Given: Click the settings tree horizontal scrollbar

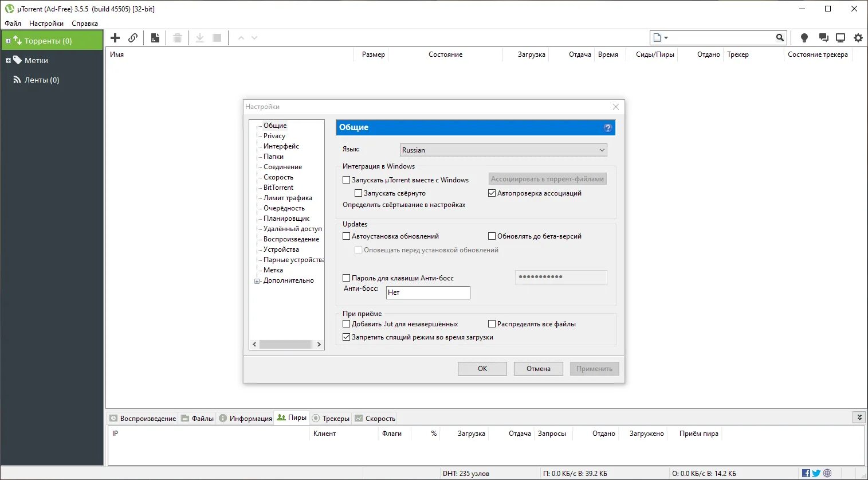Looking at the screenshot, I should (x=285, y=344).
